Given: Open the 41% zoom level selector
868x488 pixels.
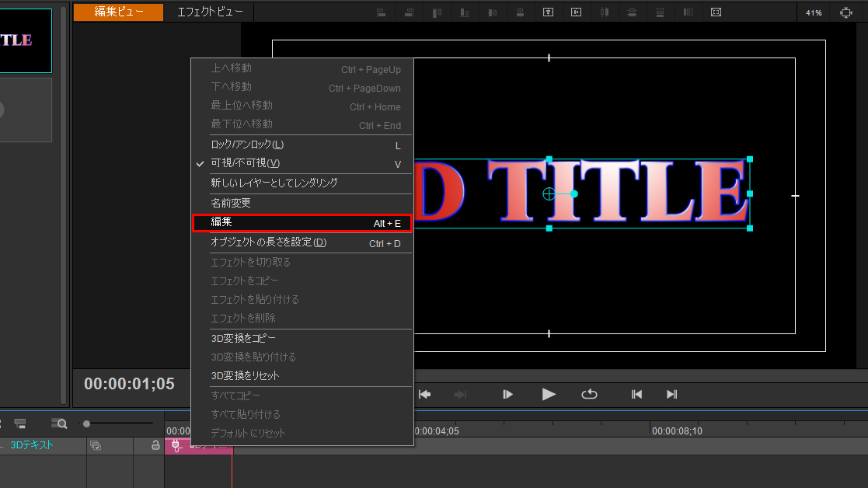Looking at the screenshot, I should 814,12.
